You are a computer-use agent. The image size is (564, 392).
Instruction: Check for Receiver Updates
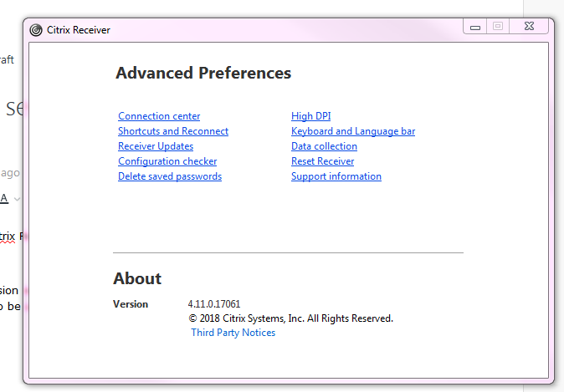pyautogui.click(x=156, y=146)
